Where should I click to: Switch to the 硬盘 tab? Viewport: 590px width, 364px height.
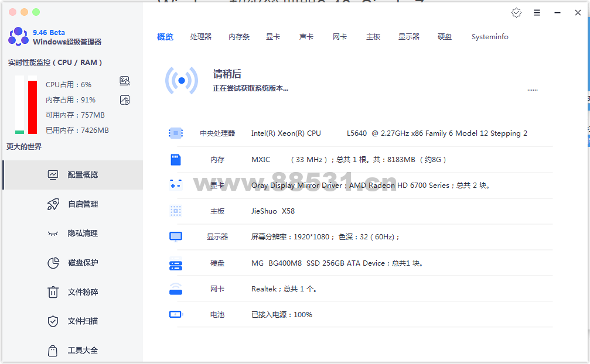tap(445, 37)
